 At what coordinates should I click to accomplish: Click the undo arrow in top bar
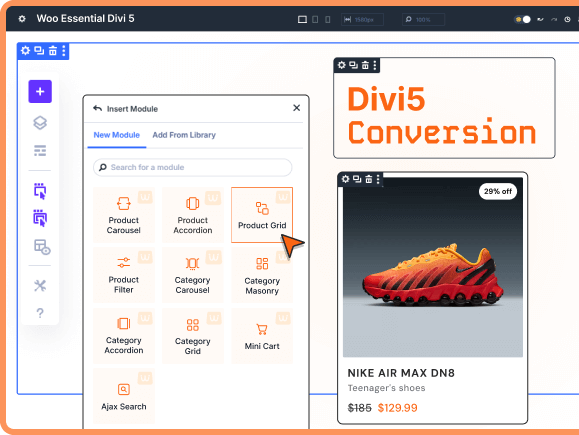[540, 19]
